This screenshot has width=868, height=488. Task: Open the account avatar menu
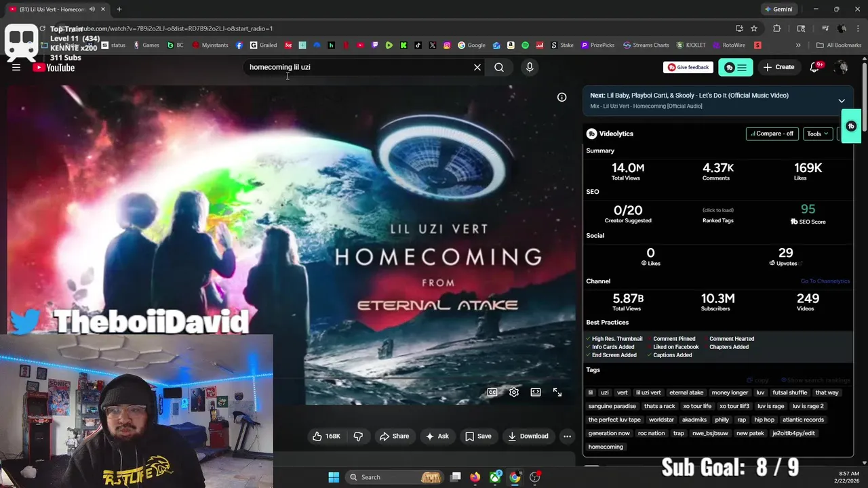point(842,67)
